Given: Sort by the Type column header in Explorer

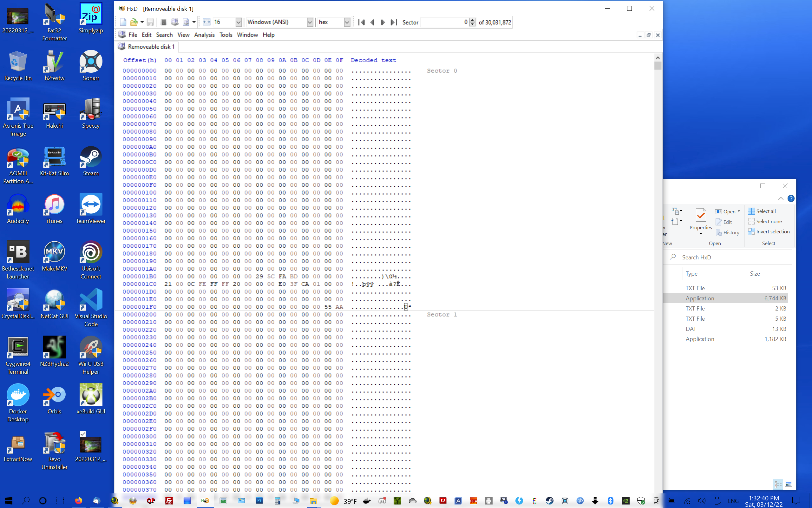Looking at the screenshot, I should (x=714, y=273).
